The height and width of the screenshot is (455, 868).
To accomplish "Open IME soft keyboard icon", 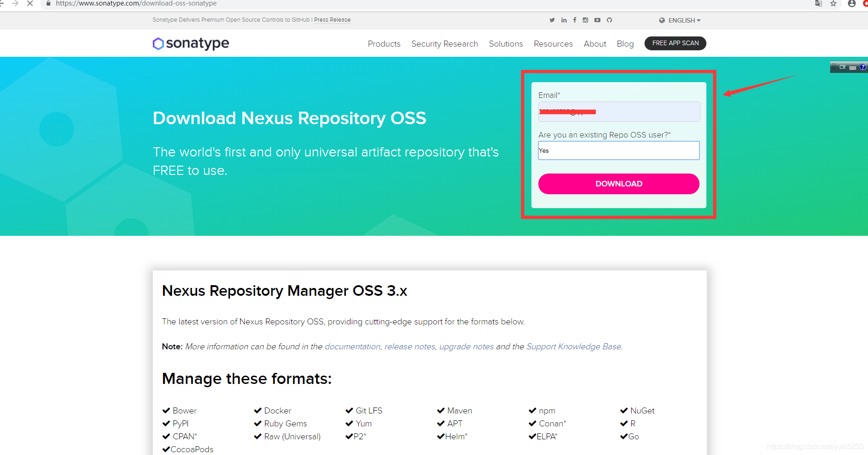I will [853, 67].
